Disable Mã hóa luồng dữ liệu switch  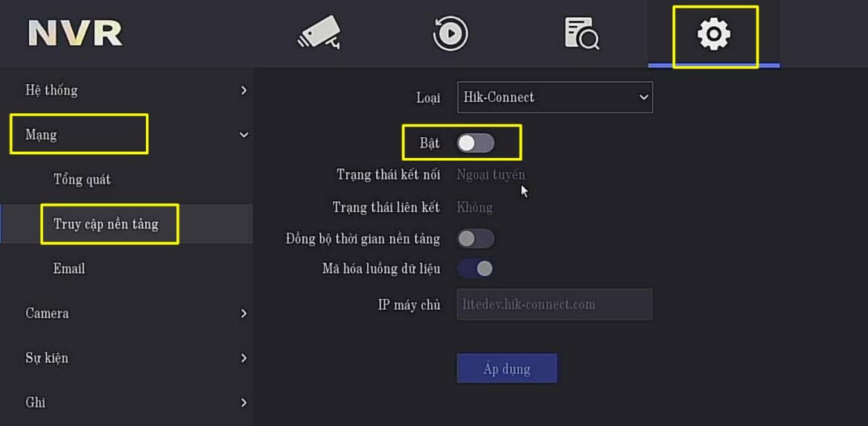pos(476,268)
